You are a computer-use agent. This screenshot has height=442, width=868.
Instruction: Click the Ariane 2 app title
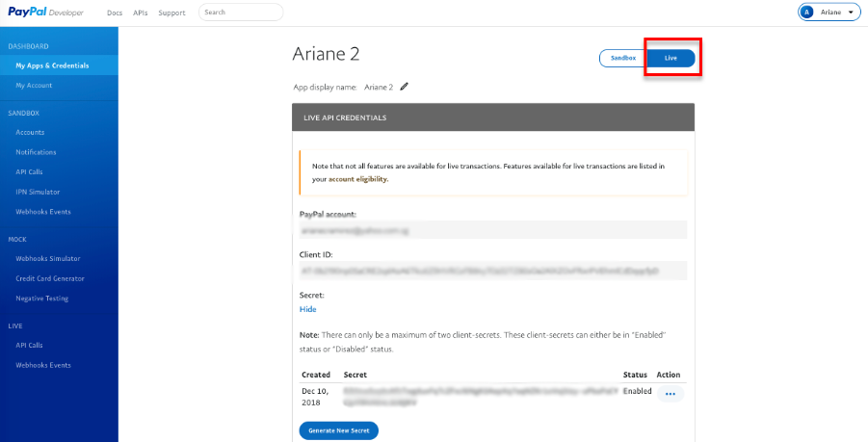click(x=326, y=53)
